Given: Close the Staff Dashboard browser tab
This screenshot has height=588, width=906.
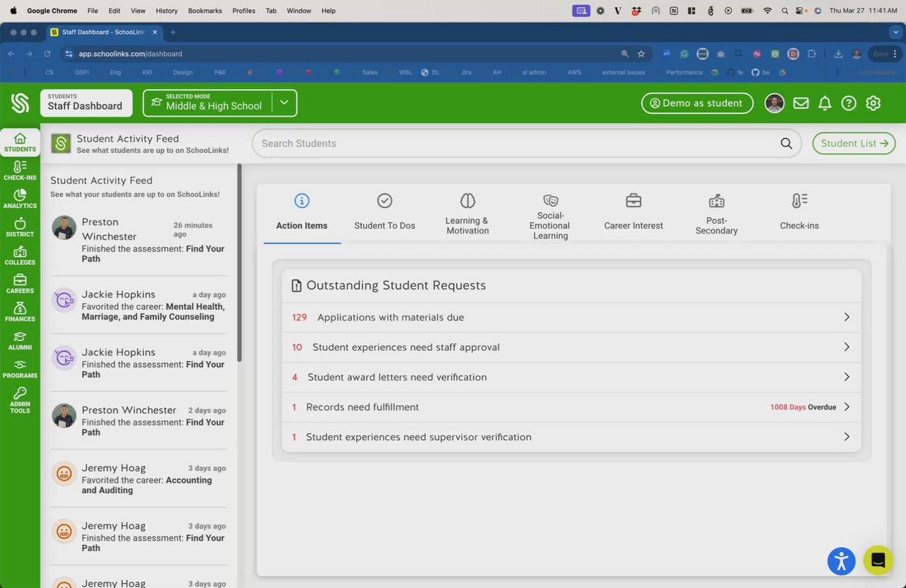Looking at the screenshot, I should point(155,32).
